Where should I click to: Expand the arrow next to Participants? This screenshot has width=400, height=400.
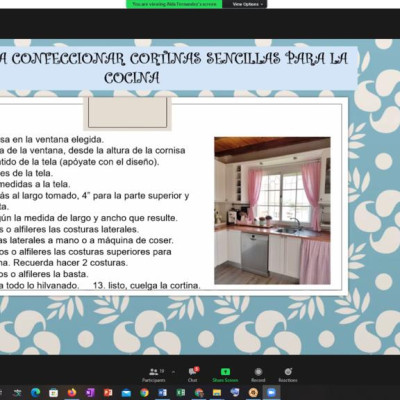pyautogui.click(x=173, y=371)
